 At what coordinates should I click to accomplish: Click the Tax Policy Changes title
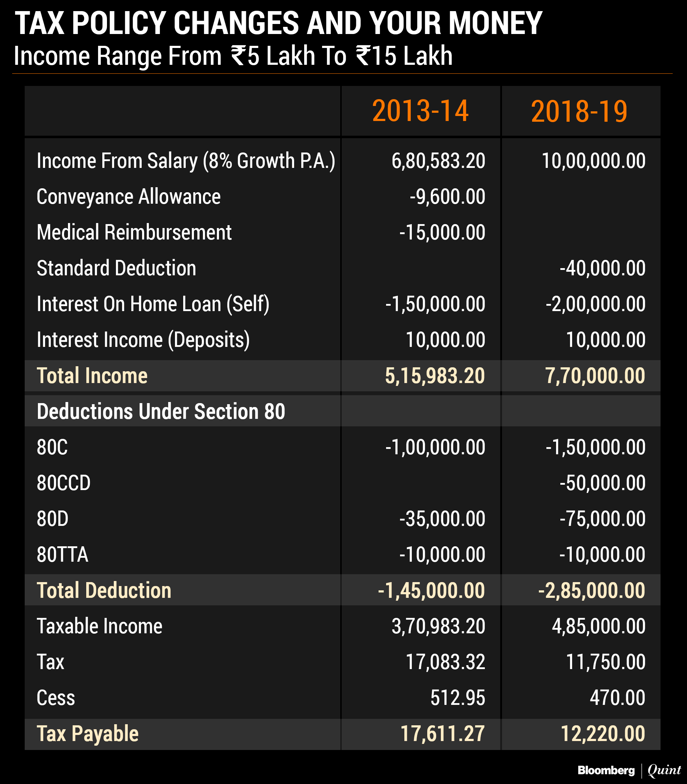coord(278,23)
